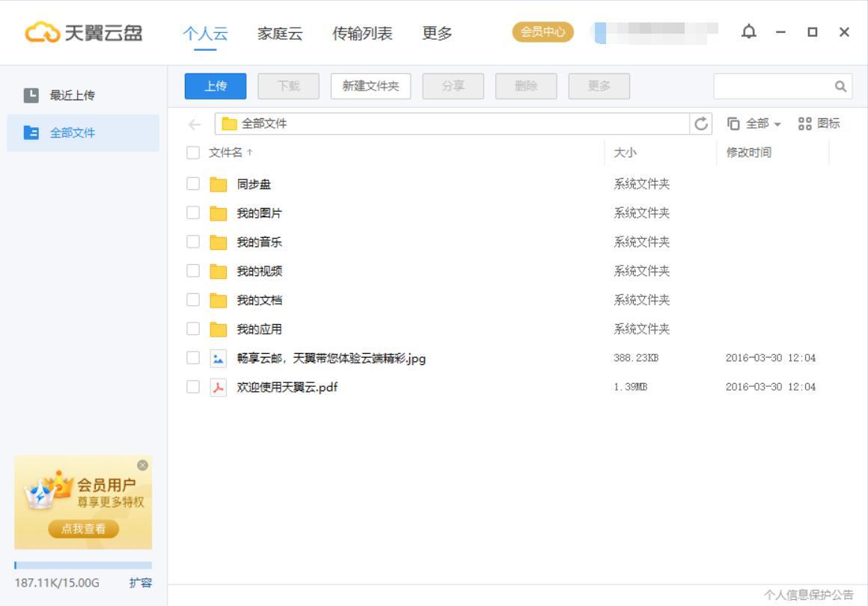Check the box for 同步盘

(x=192, y=184)
